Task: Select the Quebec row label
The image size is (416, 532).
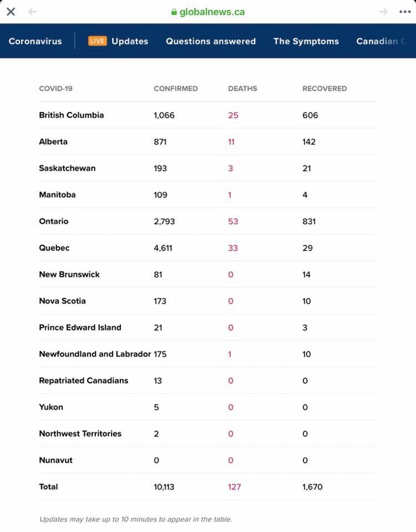Action: point(54,248)
